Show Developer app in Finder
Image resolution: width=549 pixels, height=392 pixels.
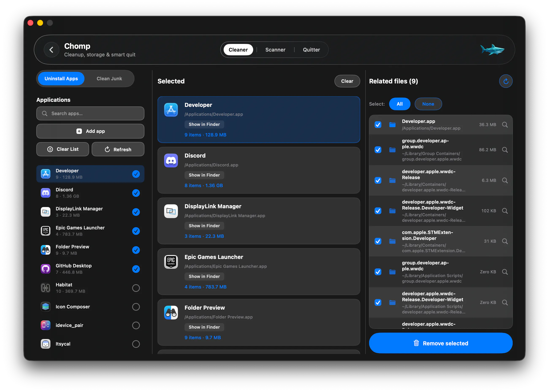204,124
